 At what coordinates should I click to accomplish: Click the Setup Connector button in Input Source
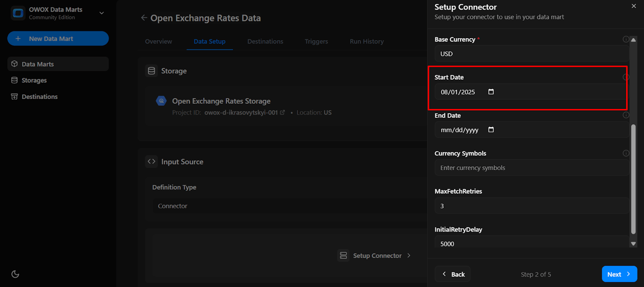(375, 255)
